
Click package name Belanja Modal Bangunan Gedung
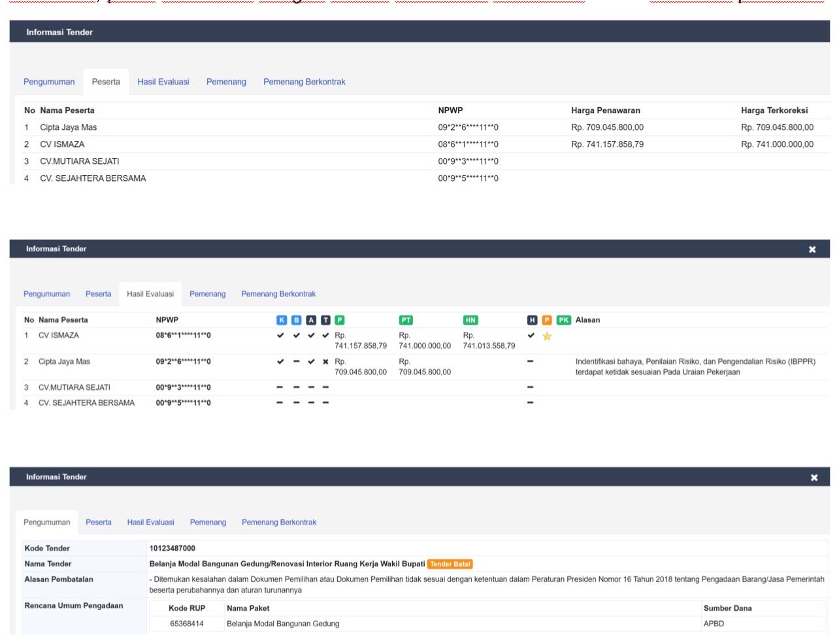point(283,624)
